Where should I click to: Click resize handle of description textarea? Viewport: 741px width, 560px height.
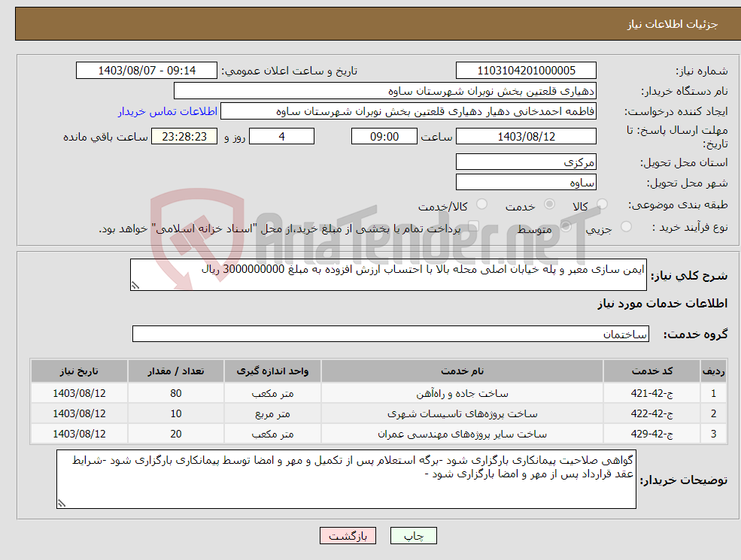click(x=135, y=285)
